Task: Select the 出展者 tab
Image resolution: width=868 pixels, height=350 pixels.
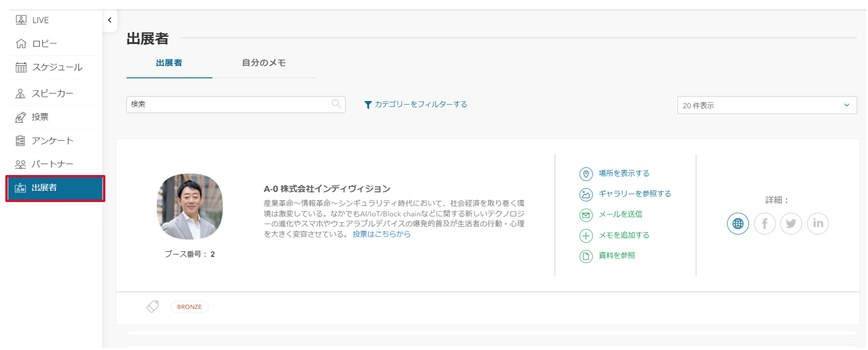Action: (169, 63)
